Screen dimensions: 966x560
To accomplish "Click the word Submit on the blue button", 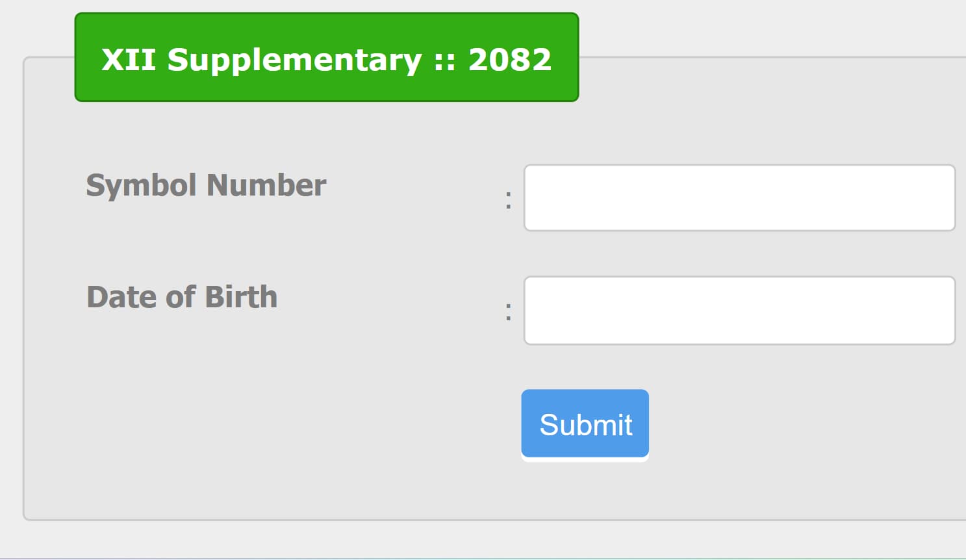I will [x=585, y=425].
